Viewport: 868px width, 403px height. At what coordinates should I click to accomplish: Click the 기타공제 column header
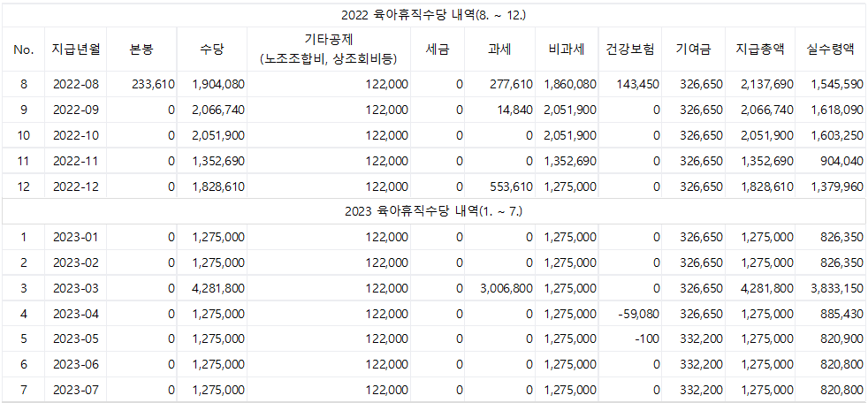coord(329,49)
